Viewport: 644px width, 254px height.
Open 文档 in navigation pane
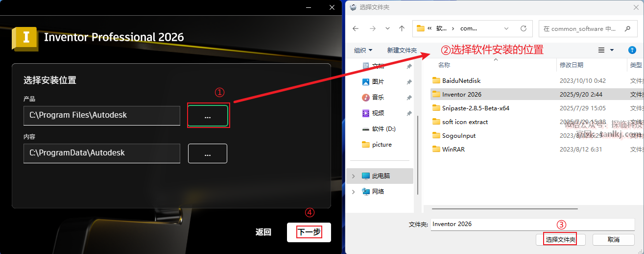coord(378,66)
